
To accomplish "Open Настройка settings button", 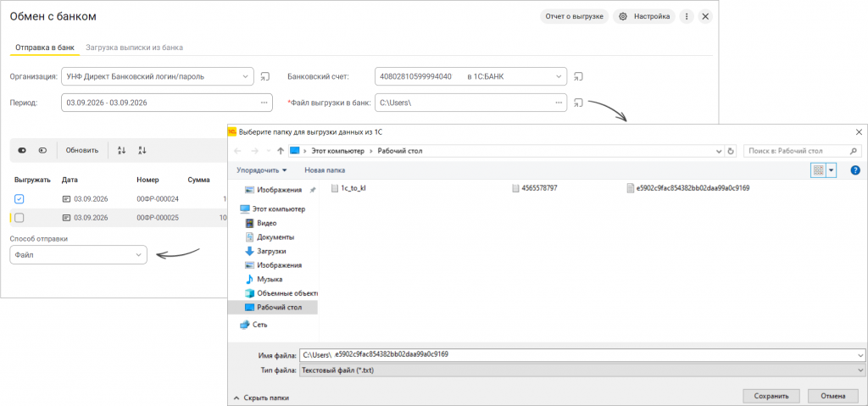I will (x=644, y=17).
